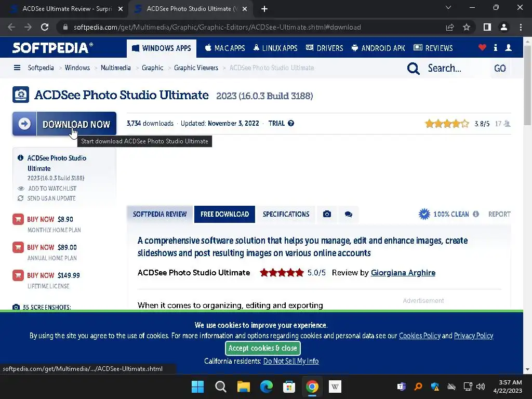The image size is (532, 399).
Task: Go back with the browser back arrow
Action: [11, 27]
